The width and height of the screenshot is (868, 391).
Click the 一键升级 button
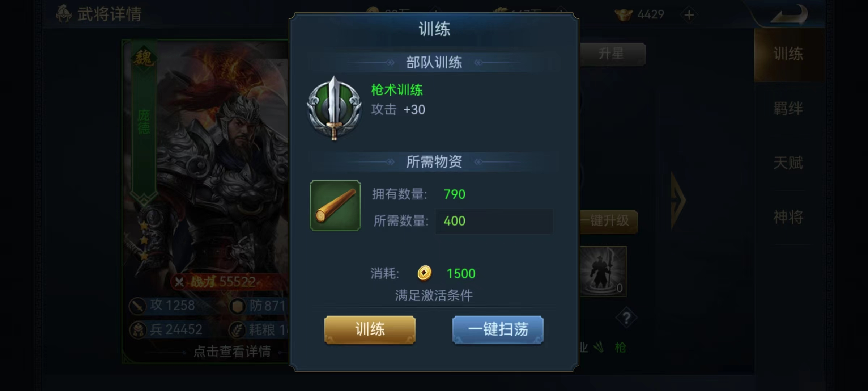(609, 220)
